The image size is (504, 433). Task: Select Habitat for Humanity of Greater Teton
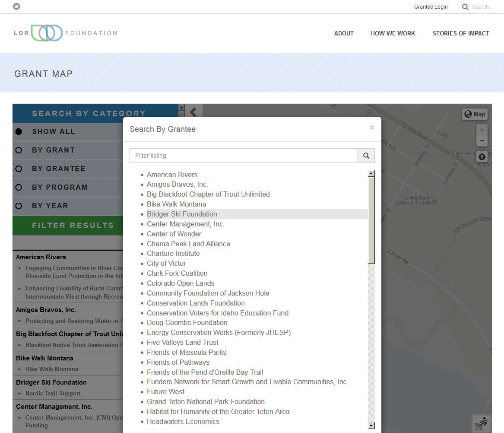pos(218,412)
